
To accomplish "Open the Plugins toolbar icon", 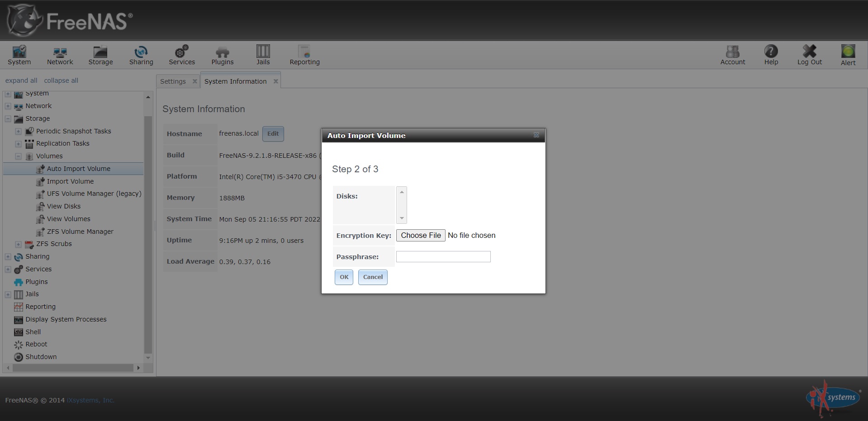I will coord(223,55).
